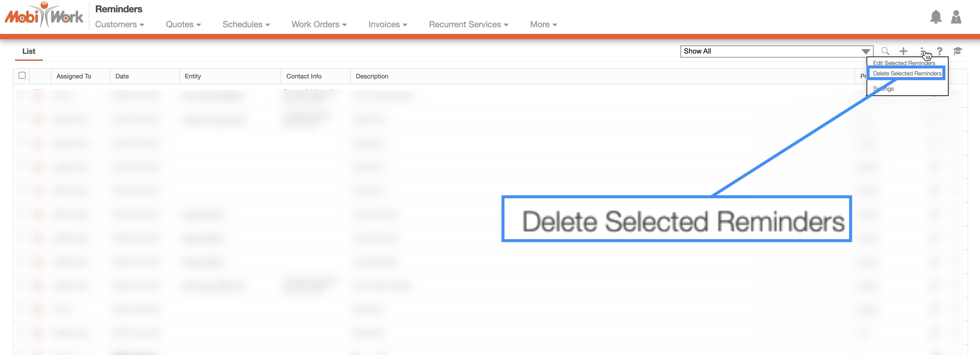Open the graduation cap training icon
980x355 pixels.
[958, 51]
